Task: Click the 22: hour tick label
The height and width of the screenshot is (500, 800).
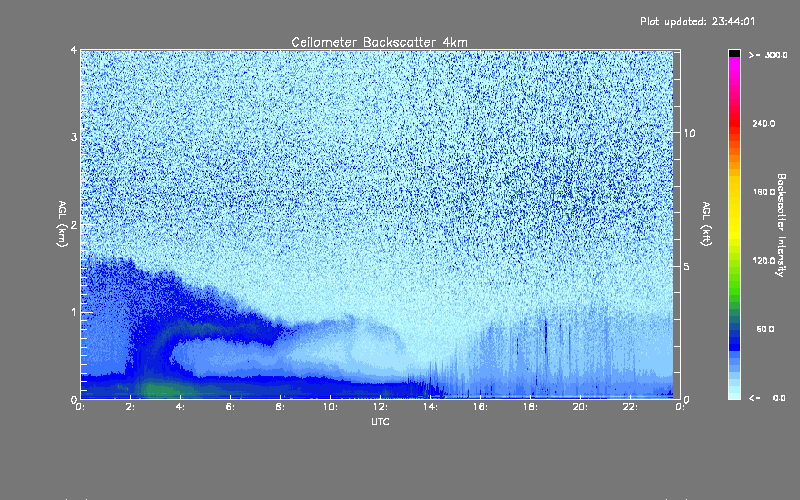Action: (630, 407)
